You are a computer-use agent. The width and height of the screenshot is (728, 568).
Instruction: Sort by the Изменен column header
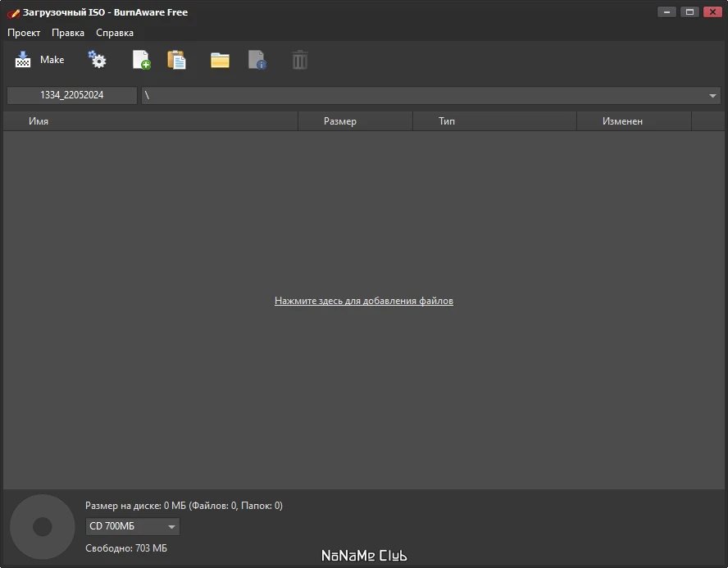(x=635, y=121)
